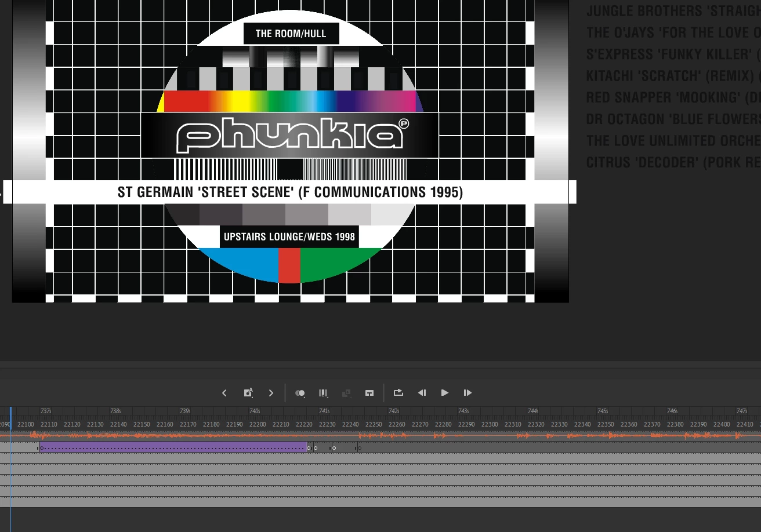Click the 'JUNGLE BROTHERS' line off stage

(673, 11)
